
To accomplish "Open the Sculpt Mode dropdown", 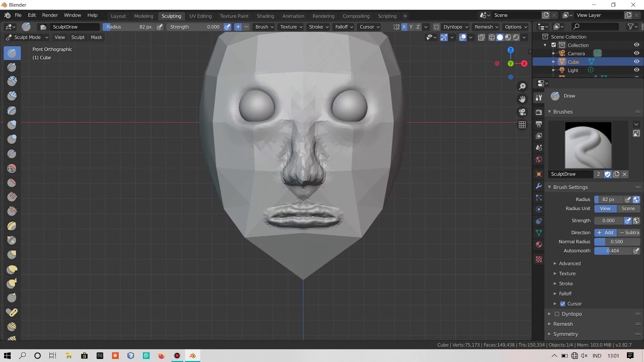I will (x=27, y=37).
